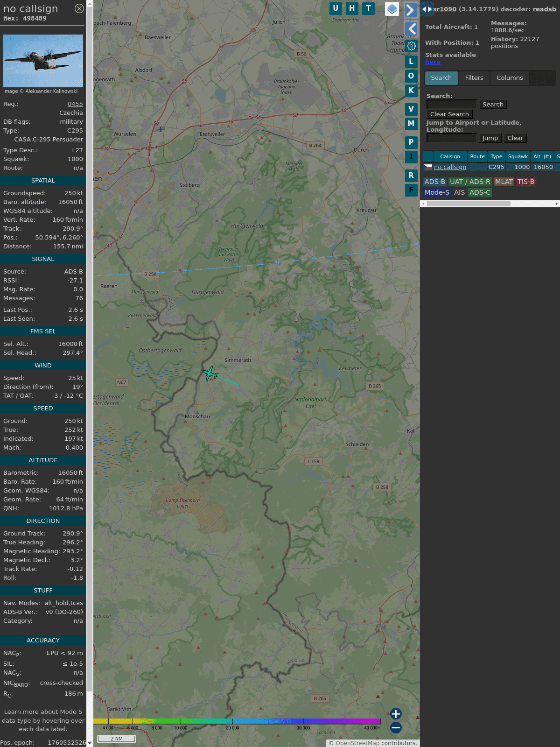Toggle the U map button
This screenshot has height=747, width=560.
[336, 8]
